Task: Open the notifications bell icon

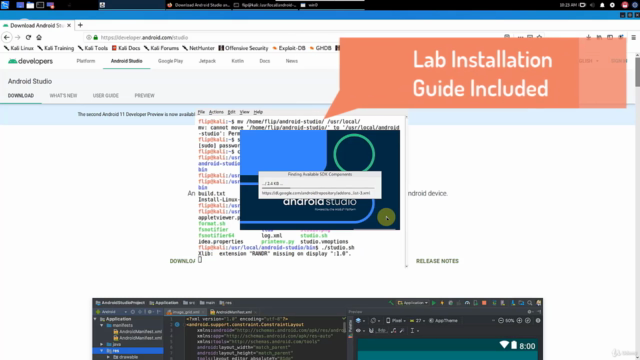Action: click(x=602, y=5)
